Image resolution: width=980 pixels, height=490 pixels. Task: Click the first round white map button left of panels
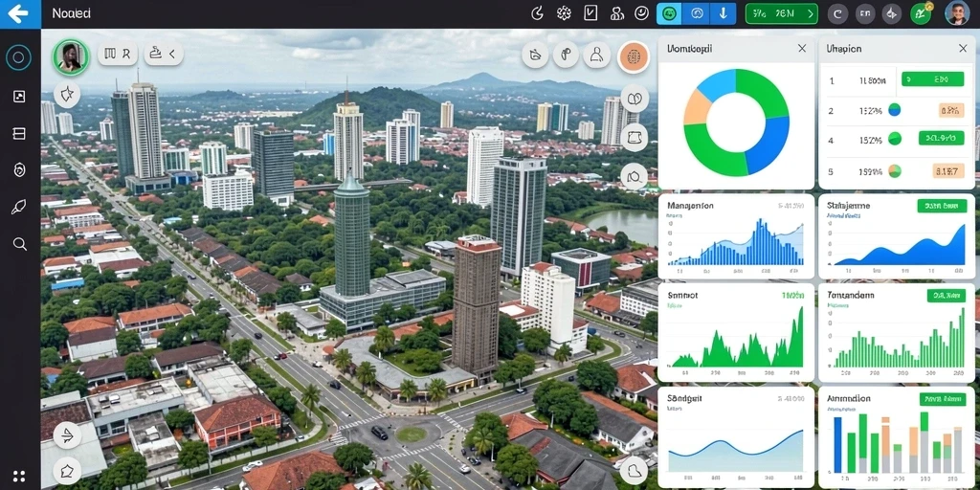point(536,55)
